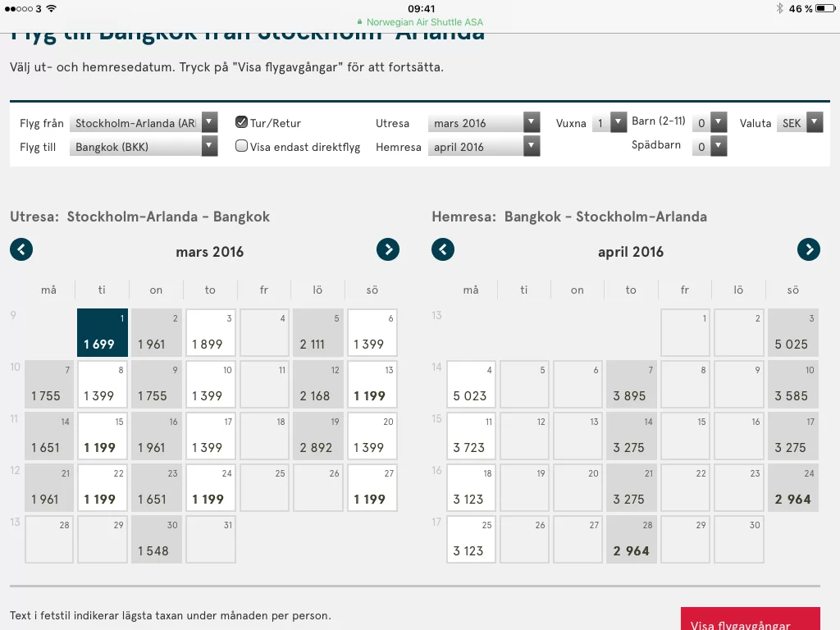Select April 28 return date priced 2 964

tap(631, 539)
